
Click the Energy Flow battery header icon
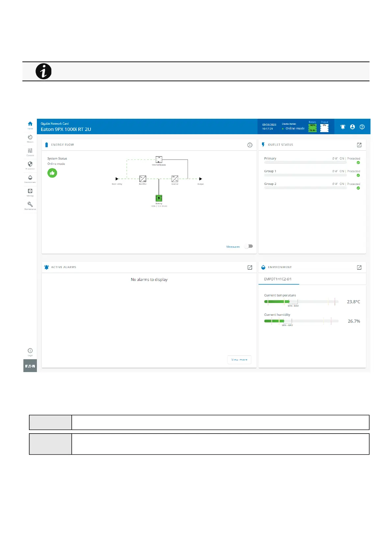46,145
